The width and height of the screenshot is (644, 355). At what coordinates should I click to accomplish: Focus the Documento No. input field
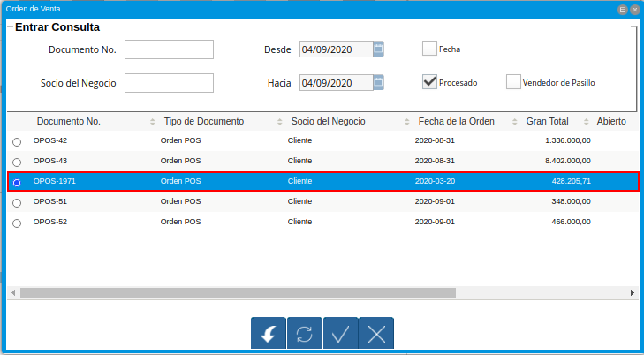tap(170, 49)
